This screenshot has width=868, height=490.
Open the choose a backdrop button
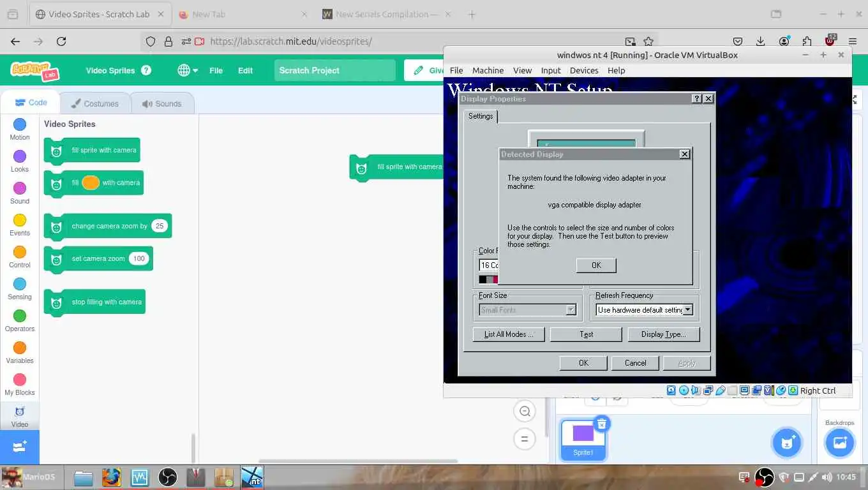[x=839, y=443]
